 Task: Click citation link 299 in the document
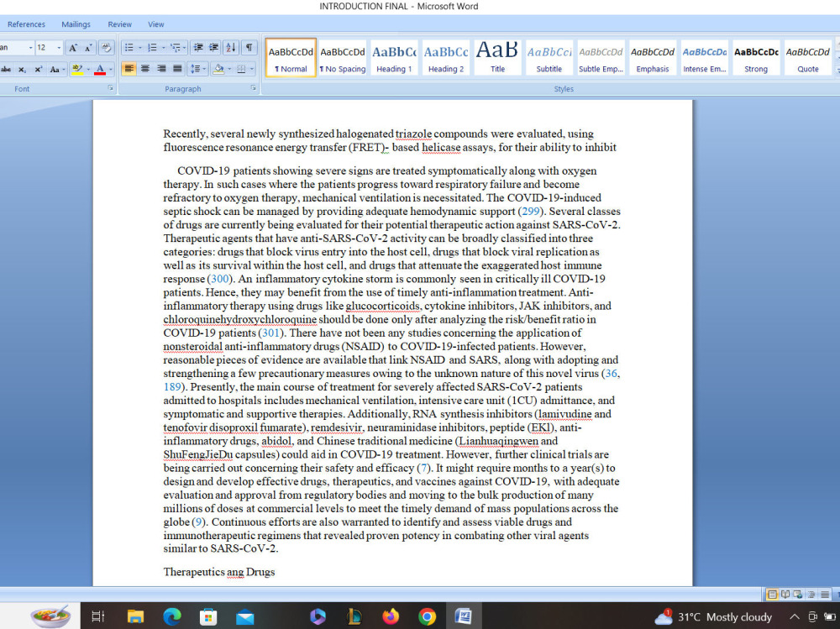530,211
